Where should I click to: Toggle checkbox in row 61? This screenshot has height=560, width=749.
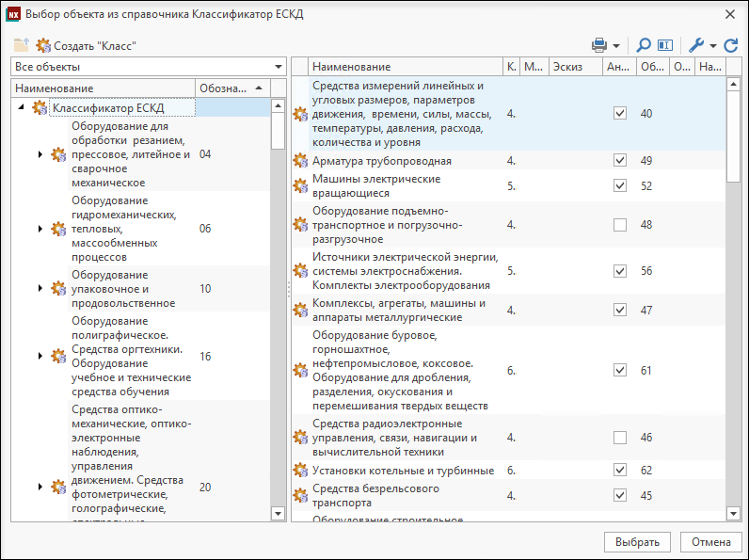(619, 370)
